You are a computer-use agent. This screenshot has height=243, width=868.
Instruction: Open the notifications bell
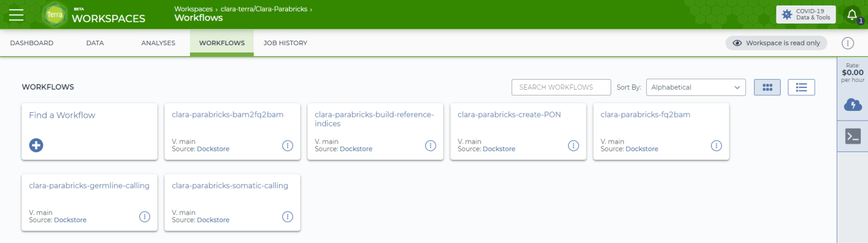(852, 15)
